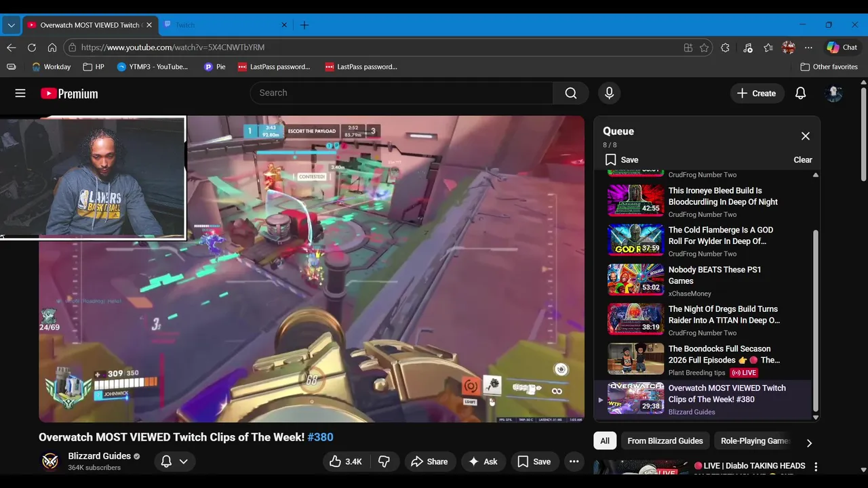Viewport: 868px width, 488px height.
Task: Click the page vertical scrollbar
Action: coord(863,136)
